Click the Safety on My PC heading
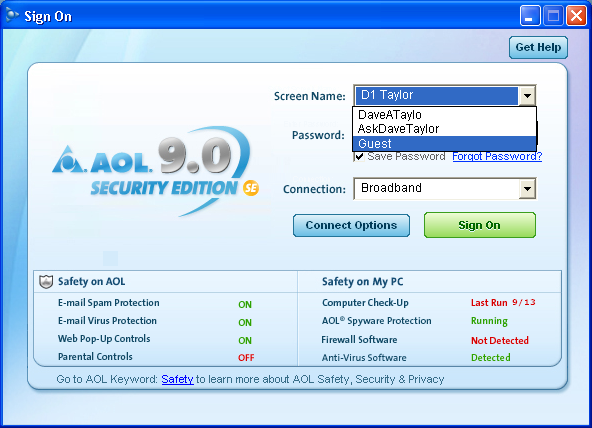The width and height of the screenshot is (592, 428). (362, 282)
